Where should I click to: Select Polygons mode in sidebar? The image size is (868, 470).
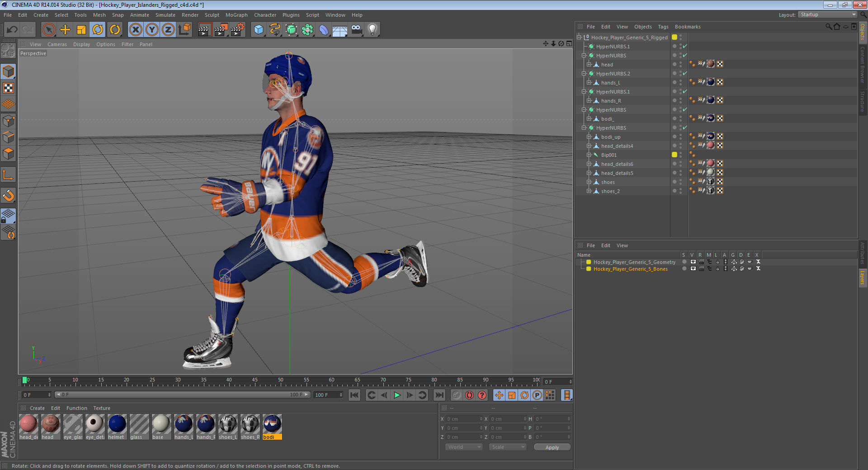[x=9, y=154]
